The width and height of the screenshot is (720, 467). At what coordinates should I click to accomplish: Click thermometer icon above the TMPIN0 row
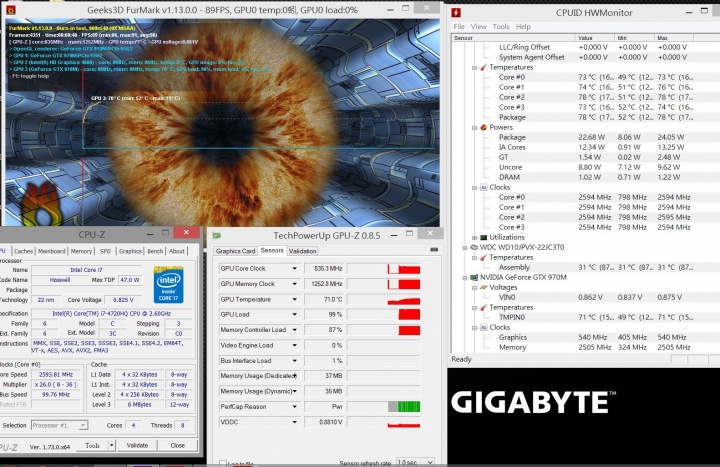tap(484, 308)
